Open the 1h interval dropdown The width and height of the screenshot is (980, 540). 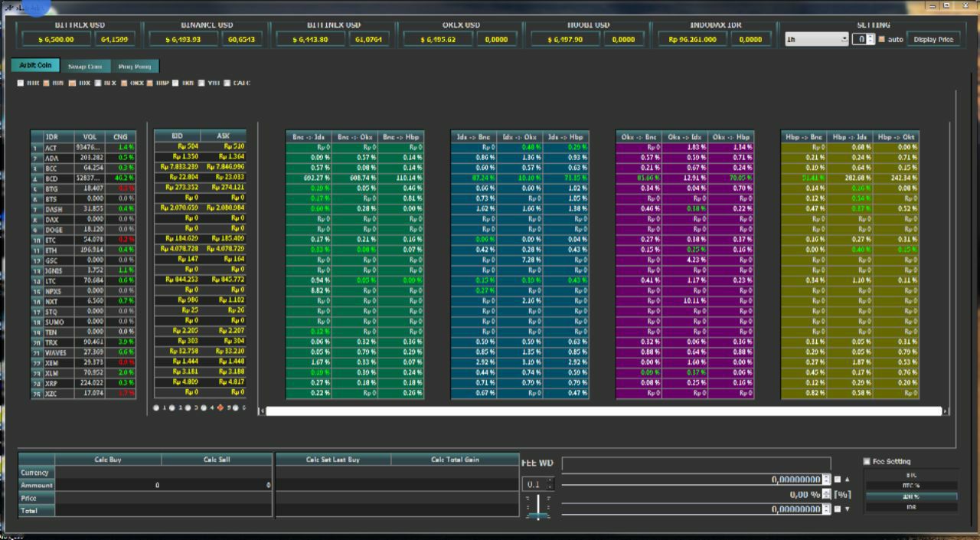pyautogui.click(x=817, y=39)
